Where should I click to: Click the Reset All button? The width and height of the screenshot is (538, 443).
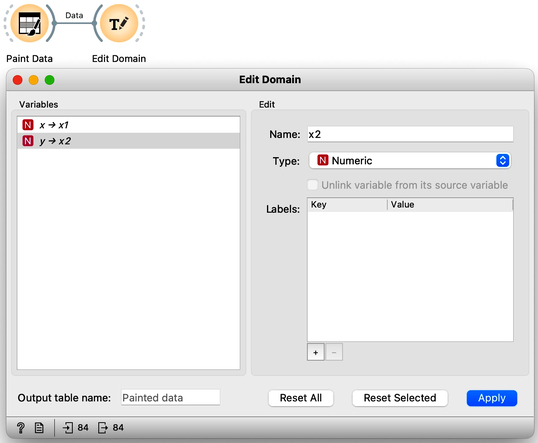[x=301, y=398]
